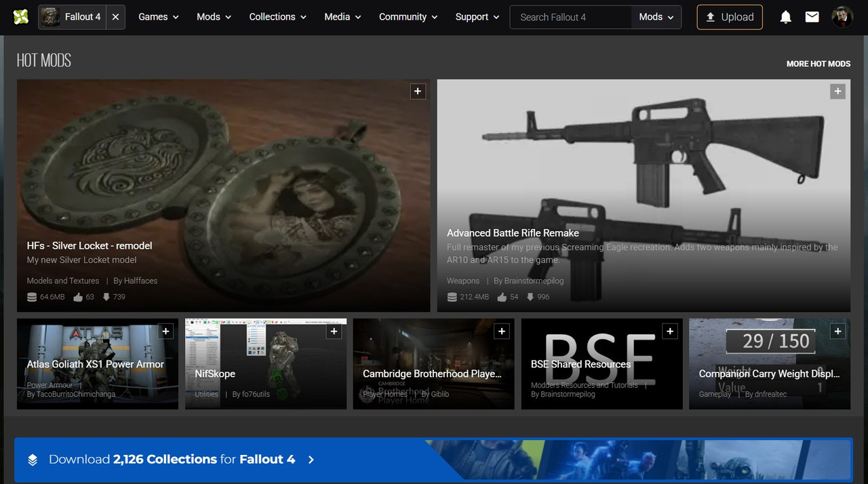The width and height of the screenshot is (868, 484).
Task: Click the plus icon on Advanced Battle Rifle
Action: tap(838, 92)
